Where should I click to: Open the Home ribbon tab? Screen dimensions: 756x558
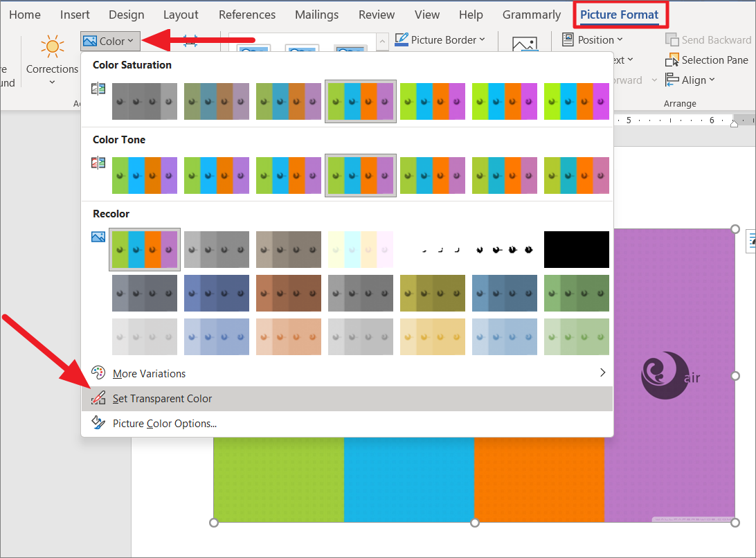[x=25, y=15]
